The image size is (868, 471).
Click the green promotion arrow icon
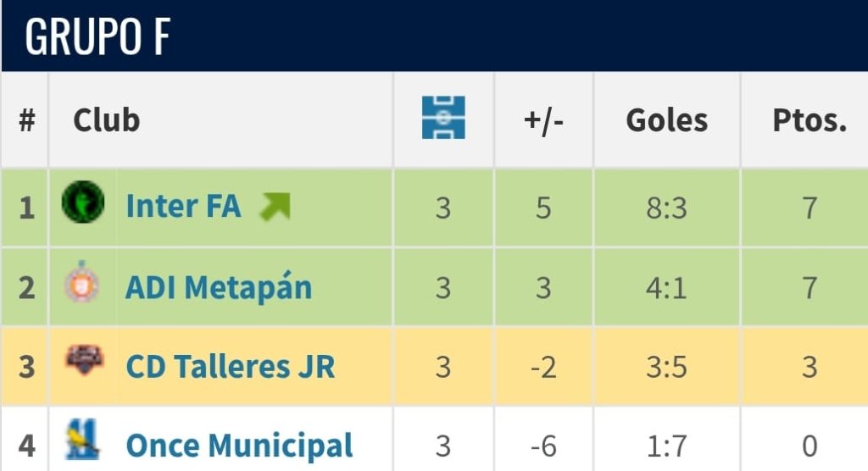pyautogui.click(x=275, y=206)
